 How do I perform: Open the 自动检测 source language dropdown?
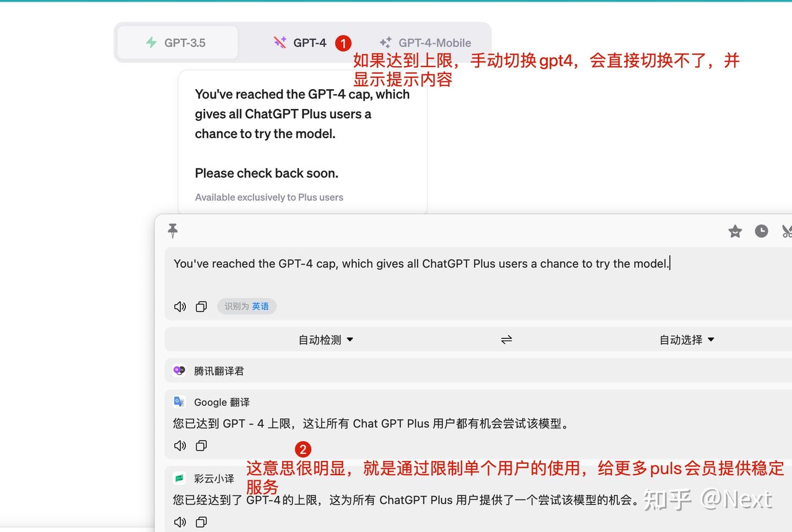coord(325,339)
